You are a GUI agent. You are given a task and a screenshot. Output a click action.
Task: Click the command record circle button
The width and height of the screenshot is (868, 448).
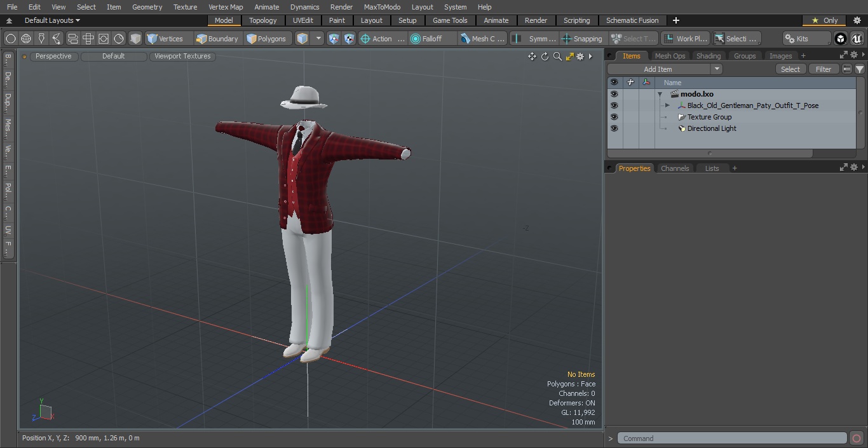[857, 438]
